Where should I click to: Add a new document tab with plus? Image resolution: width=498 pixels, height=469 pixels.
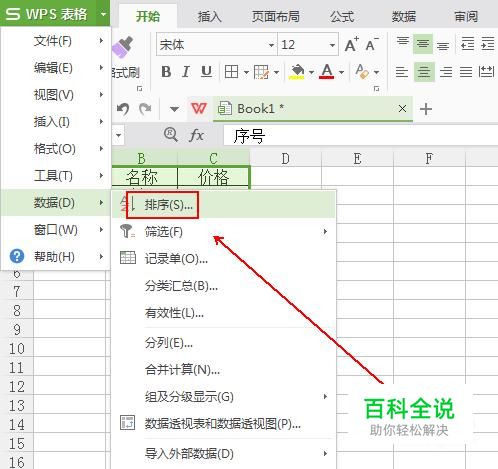(x=426, y=109)
